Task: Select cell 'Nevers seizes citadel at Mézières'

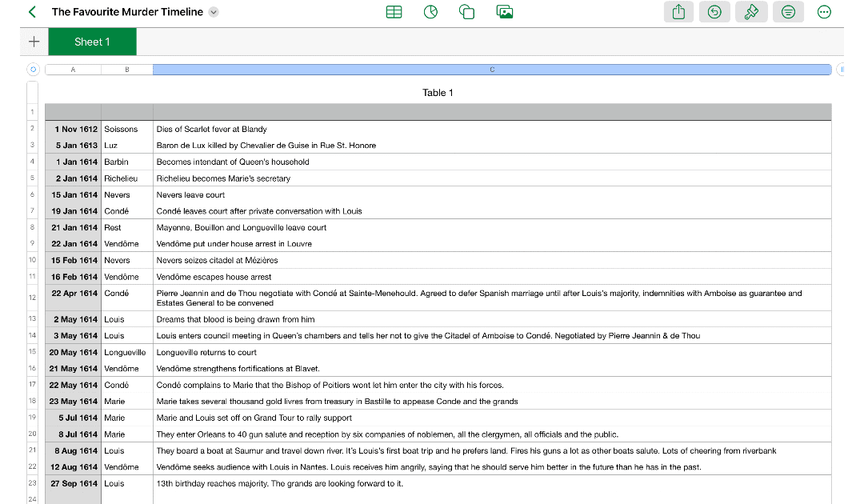Action: [492, 260]
